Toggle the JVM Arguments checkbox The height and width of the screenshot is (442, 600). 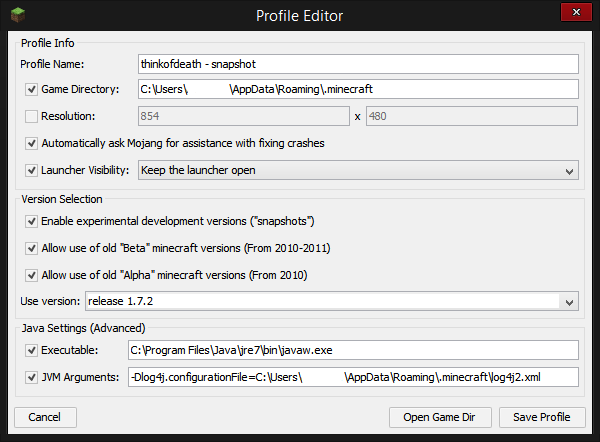click(32, 377)
